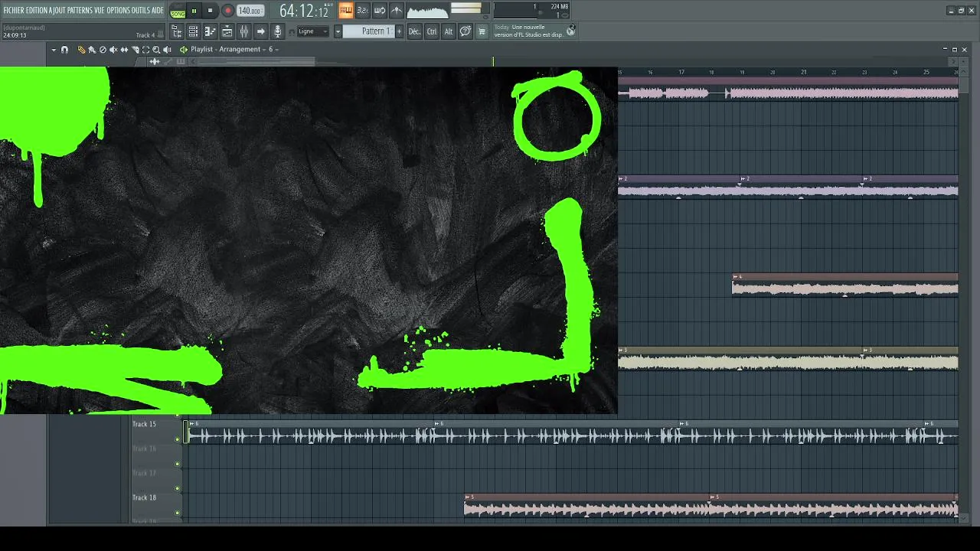Viewport: 980px width, 551px height.
Task: Open the Channel rack icon
Action: point(194,31)
